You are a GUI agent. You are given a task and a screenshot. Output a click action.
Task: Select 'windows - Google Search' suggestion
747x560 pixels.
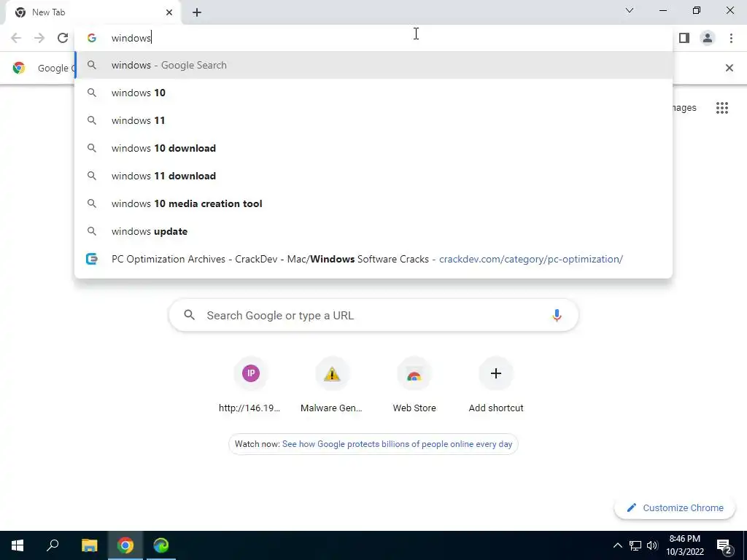click(373, 65)
